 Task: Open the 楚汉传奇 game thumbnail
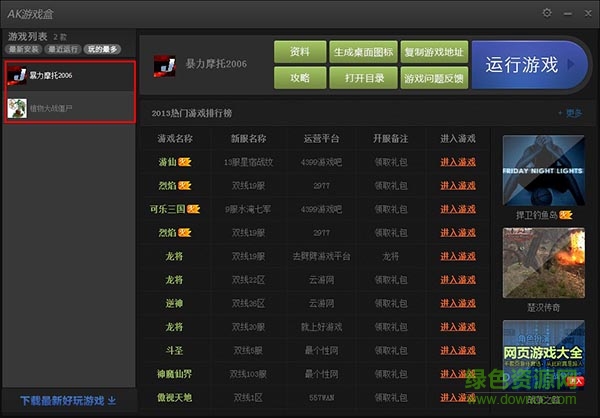point(543,263)
